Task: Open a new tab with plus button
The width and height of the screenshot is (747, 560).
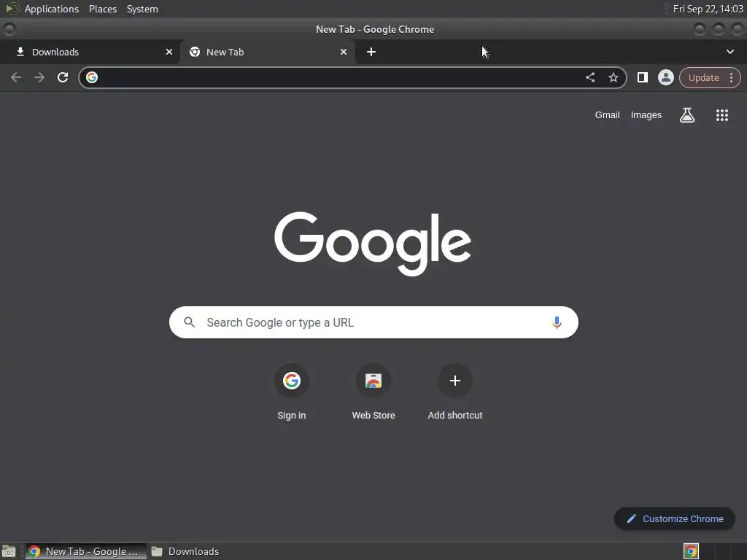Action: point(371,52)
